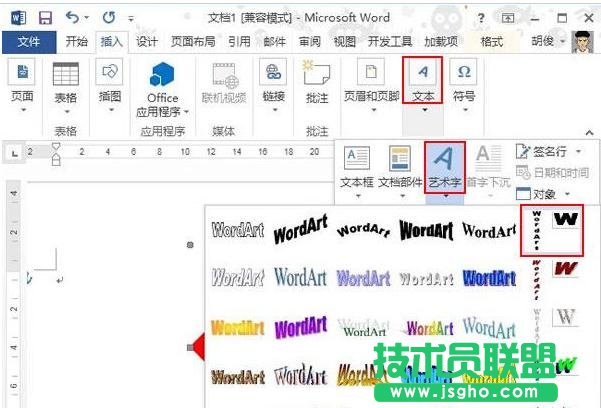
Task: Choose the black bold W WordArt style
Action: tap(566, 220)
